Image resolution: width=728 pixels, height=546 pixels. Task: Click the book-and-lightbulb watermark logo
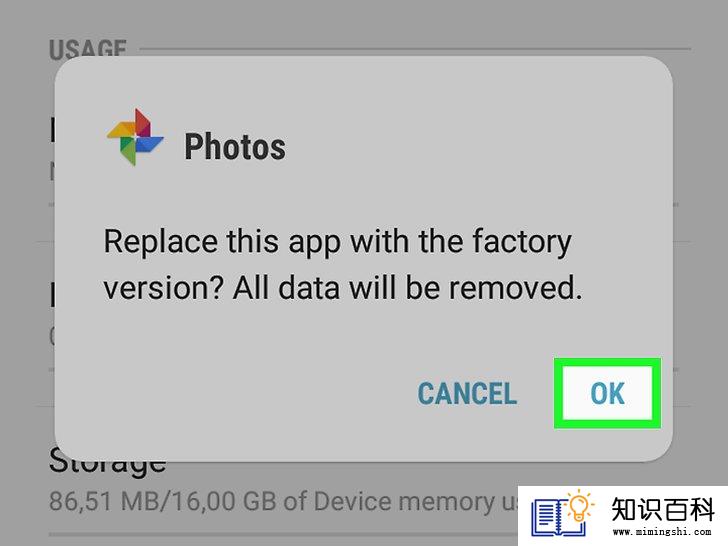tap(563, 513)
